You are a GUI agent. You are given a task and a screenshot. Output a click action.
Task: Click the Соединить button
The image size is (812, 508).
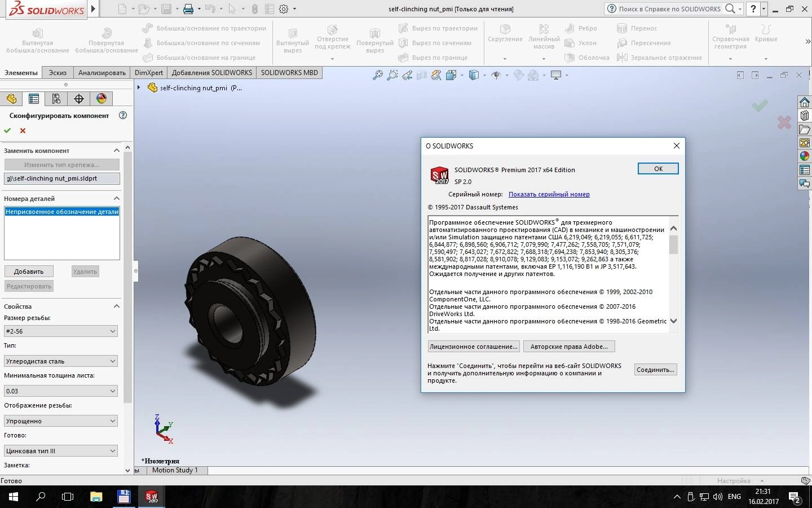tap(655, 370)
